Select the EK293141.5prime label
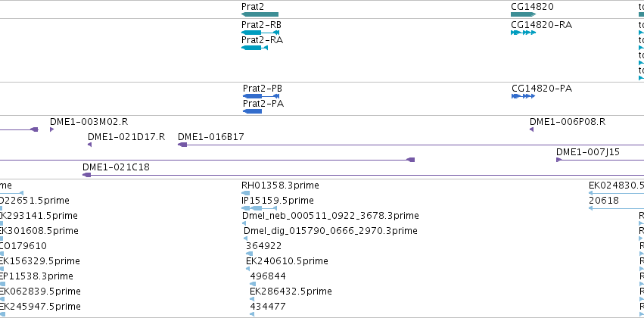Screen dimensions: 644x318 pyautogui.click(x=39, y=216)
